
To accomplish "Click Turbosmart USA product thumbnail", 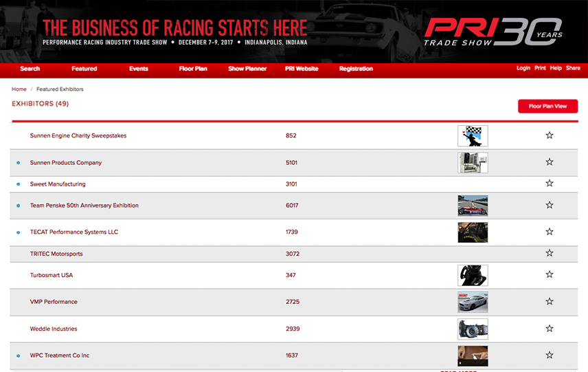I will 473,275.
